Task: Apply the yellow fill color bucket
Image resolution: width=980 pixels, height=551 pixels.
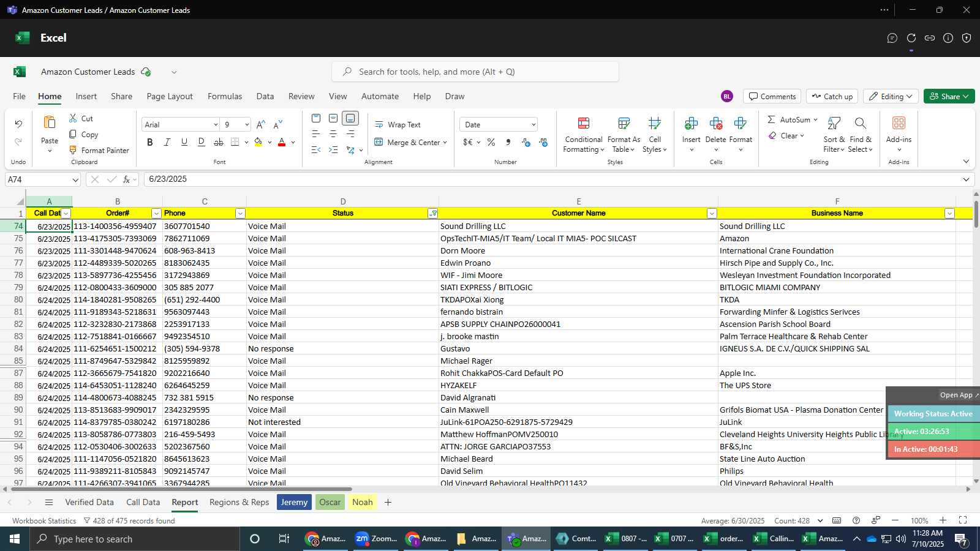Action: 258,142
